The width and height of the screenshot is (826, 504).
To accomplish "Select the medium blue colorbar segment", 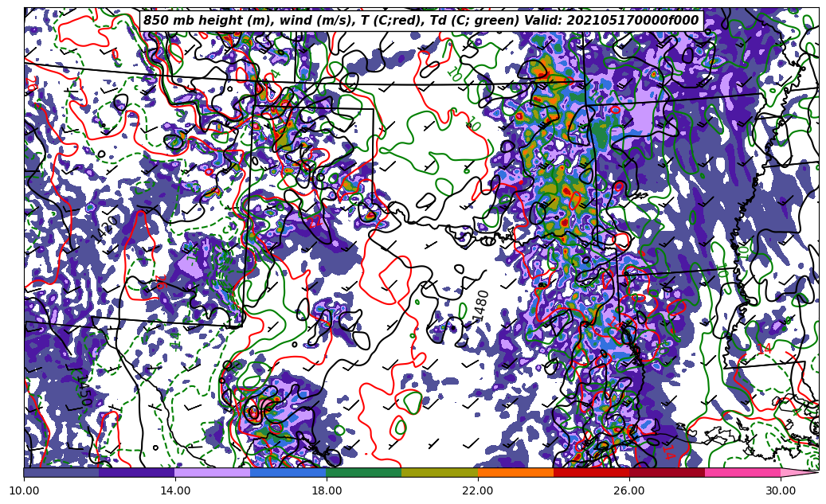I will coord(288,473).
